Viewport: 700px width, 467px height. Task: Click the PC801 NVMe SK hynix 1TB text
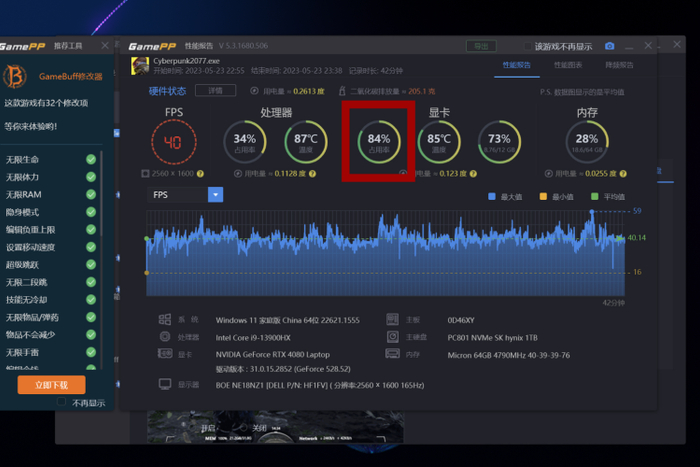[492, 338]
